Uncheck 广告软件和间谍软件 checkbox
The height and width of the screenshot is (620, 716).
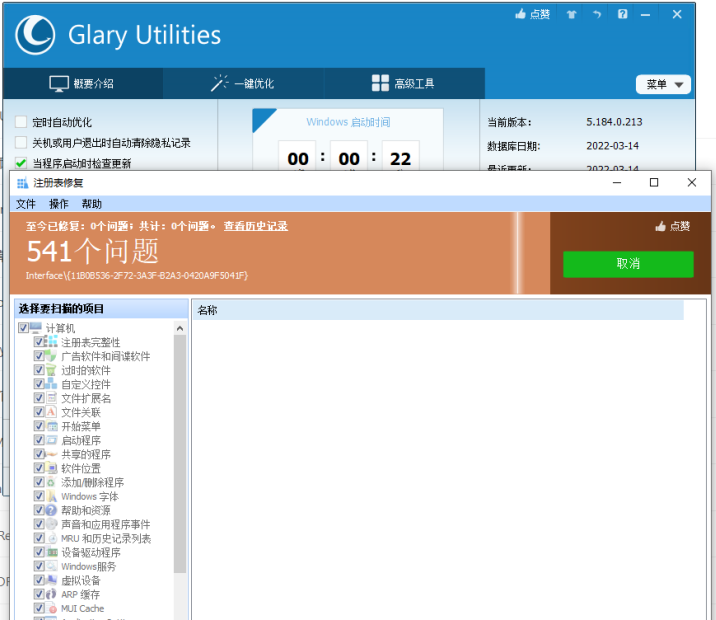tap(39, 356)
